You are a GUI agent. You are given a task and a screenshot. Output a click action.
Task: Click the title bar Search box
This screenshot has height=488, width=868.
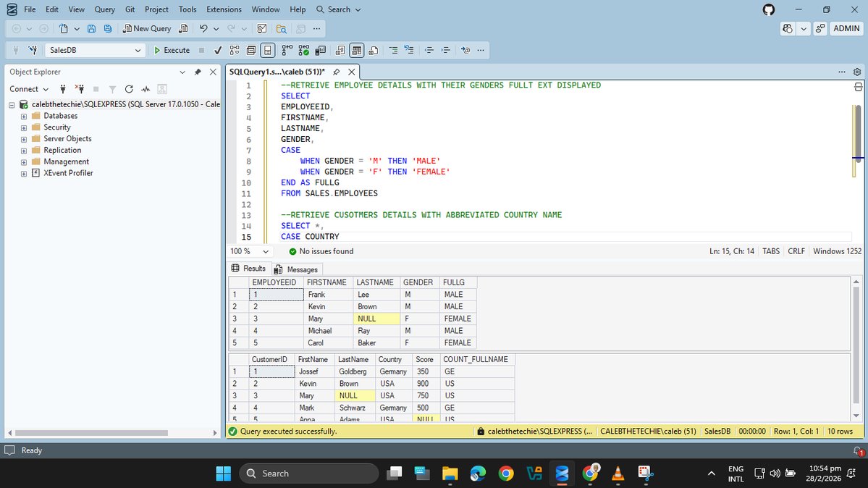click(x=338, y=9)
